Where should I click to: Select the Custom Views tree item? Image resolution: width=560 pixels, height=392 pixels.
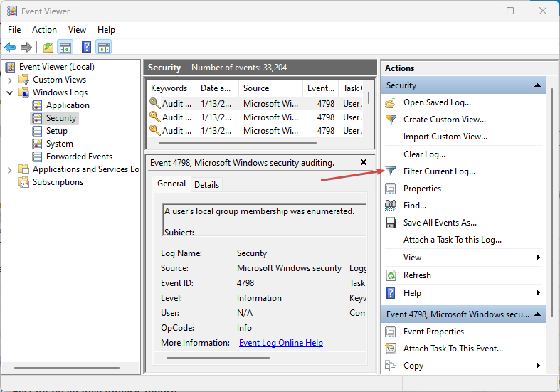coord(59,80)
